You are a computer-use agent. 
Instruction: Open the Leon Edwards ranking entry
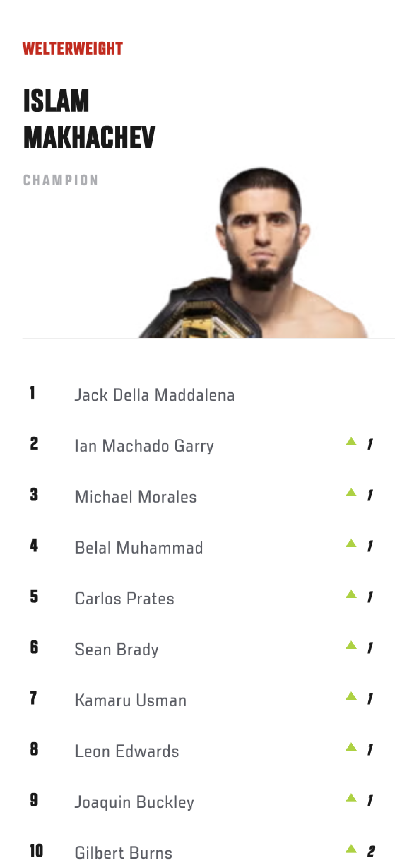pos(127,751)
